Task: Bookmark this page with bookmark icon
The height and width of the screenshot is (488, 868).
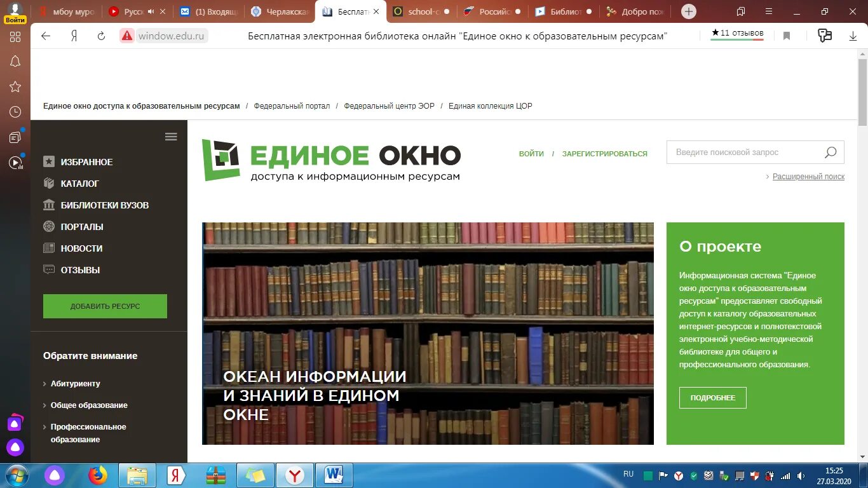Action: 787,36
